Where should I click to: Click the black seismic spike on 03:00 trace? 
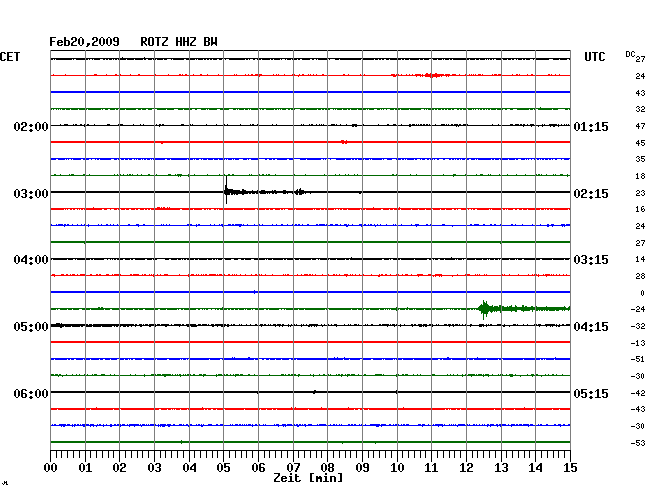coord(226,191)
